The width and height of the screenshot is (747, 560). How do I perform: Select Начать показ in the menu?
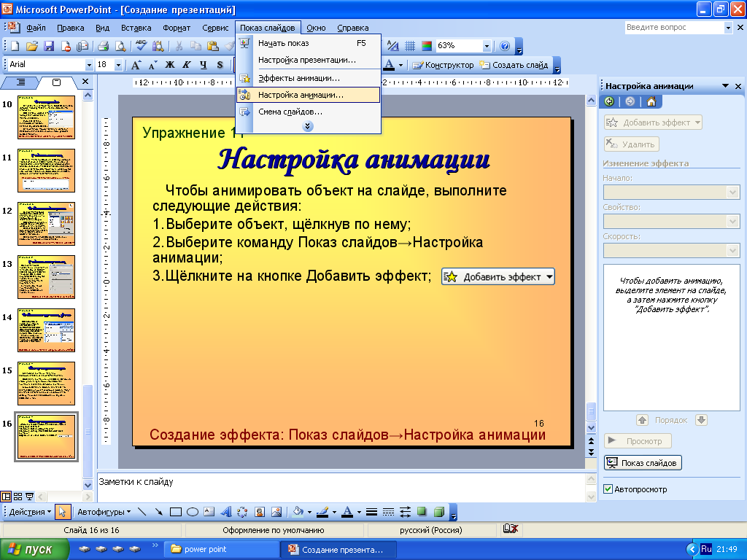point(309,43)
